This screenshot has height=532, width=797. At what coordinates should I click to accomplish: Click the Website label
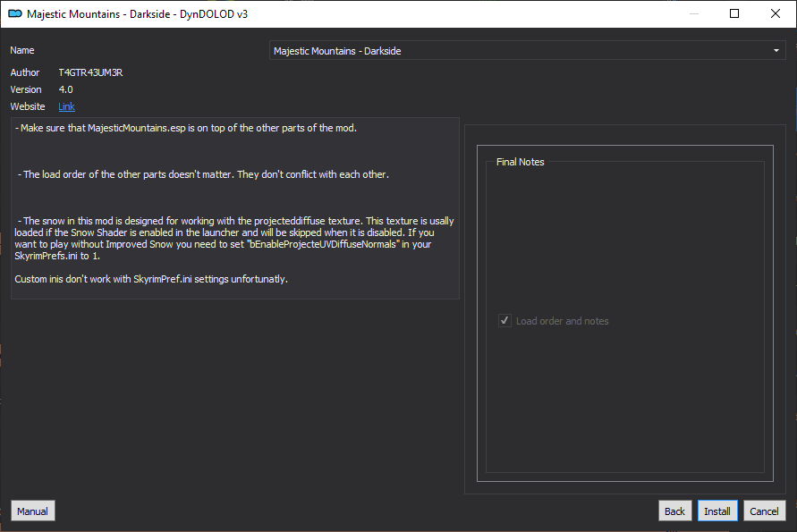pos(28,106)
